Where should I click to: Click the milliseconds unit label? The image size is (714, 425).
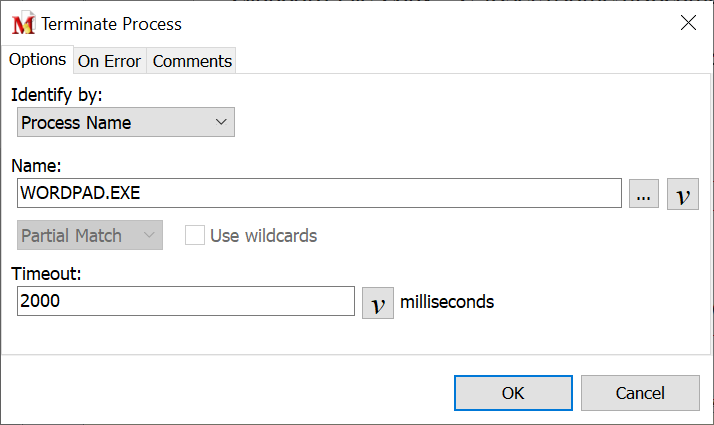click(x=447, y=302)
